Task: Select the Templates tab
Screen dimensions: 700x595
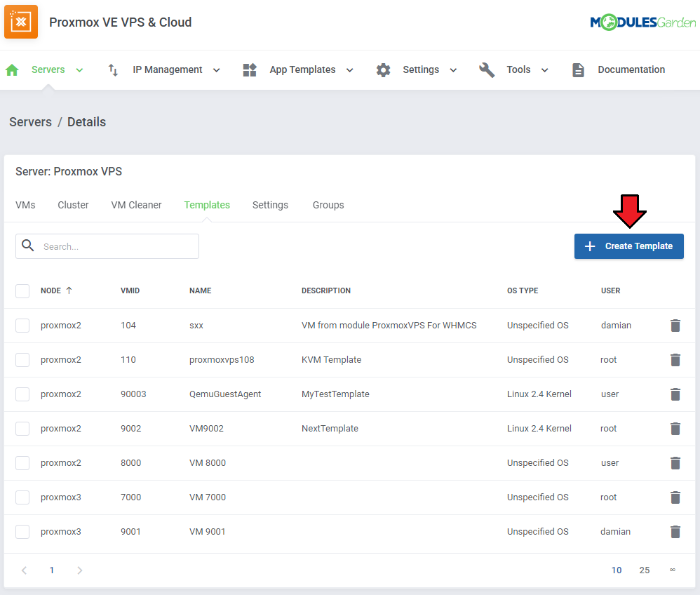Action: tap(207, 205)
